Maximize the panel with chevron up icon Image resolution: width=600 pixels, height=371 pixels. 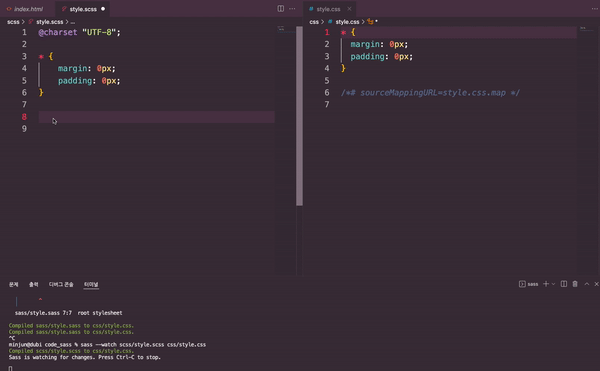[x=587, y=284]
